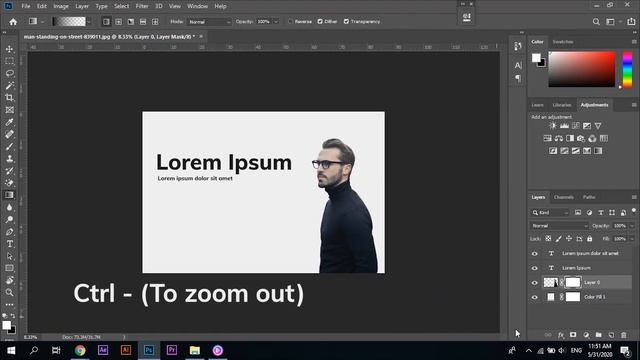640x360 pixels.
Task: Select the Dodge tool
Action: pos(9,220)
